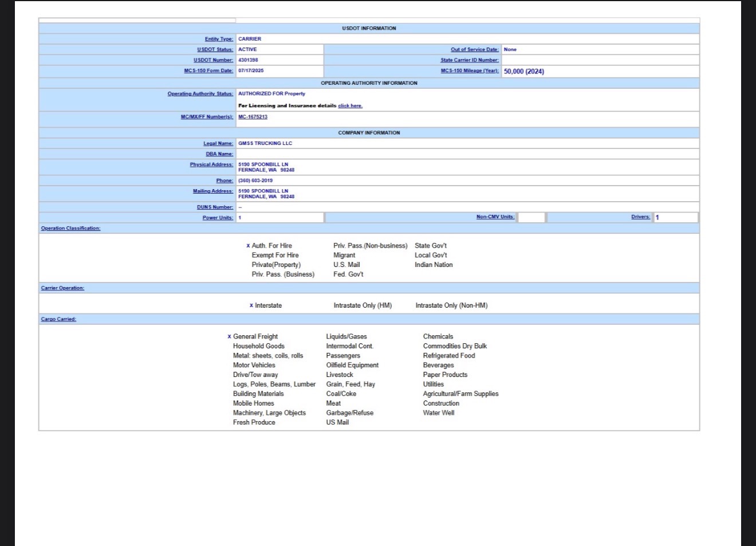Click the empty Non-CMV Units value box
This screenshot has height=546, width=756.
click(x=531, y=218)
